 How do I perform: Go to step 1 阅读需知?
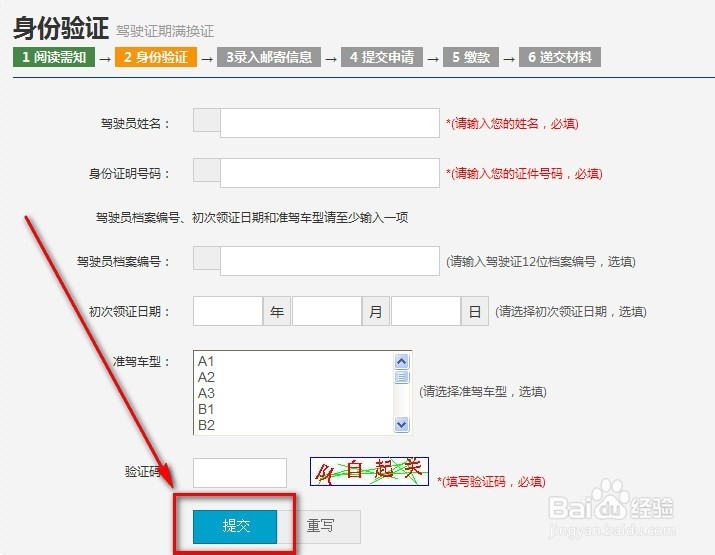point(54,57)
